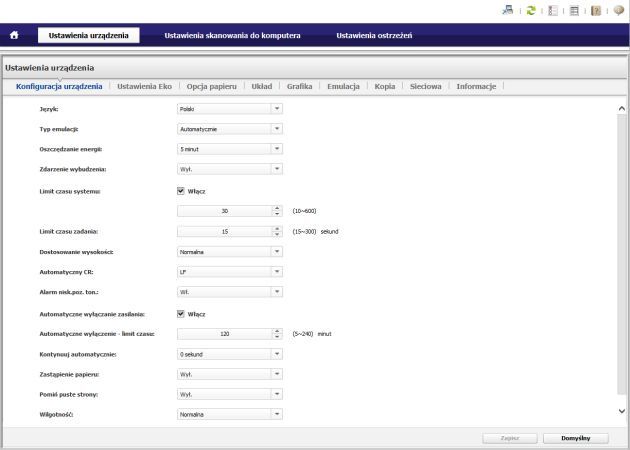The height and width of the screenshot is (450, 630).
Task: Select the Układ sub-tab
Action: coord(262,86)
